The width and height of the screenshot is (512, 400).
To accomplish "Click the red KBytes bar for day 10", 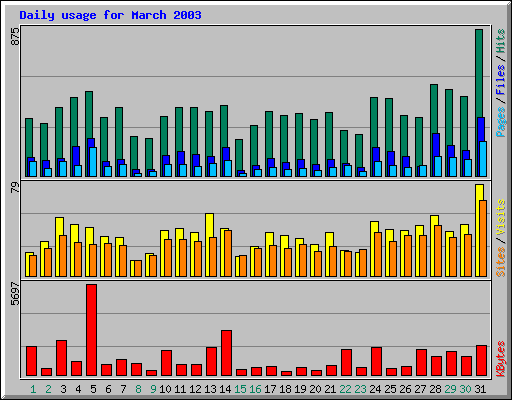I will point(167,363).
